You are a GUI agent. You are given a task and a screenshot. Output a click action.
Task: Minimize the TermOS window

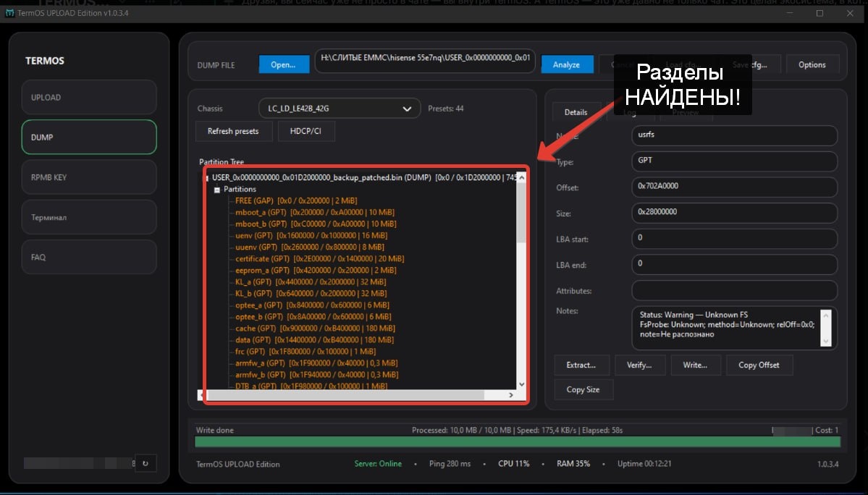click(790, 13)
